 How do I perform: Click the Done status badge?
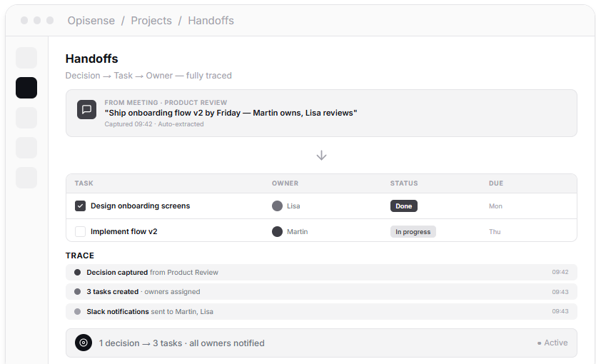tap(403, 206)
